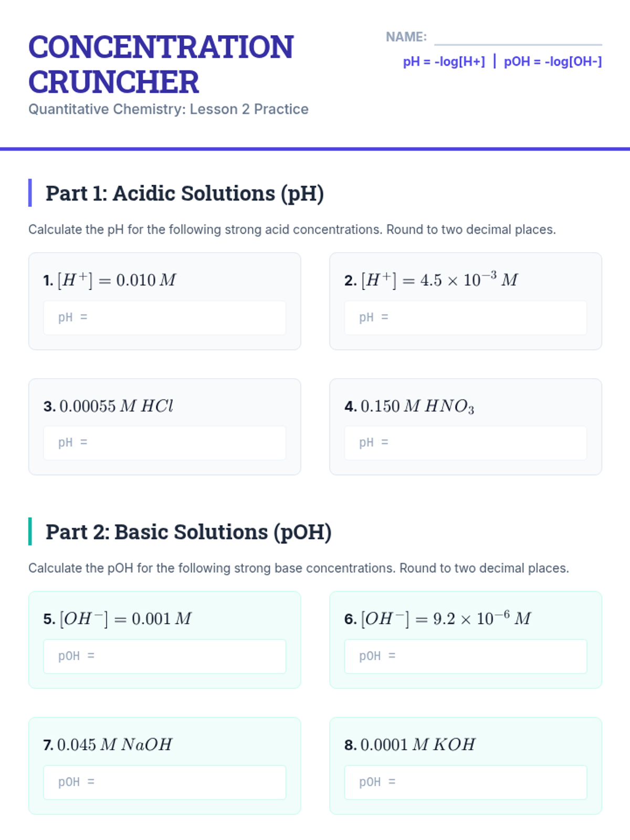This screenshot has height=840, width=630.
Task: Click the pH answer box for problem 1
Action: coord(165,318)
